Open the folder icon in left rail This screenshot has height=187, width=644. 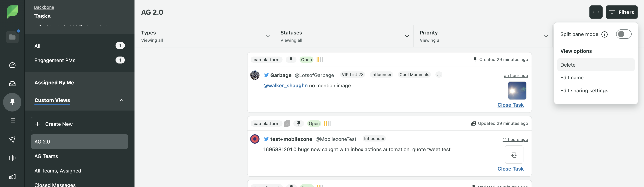point(12,37)
